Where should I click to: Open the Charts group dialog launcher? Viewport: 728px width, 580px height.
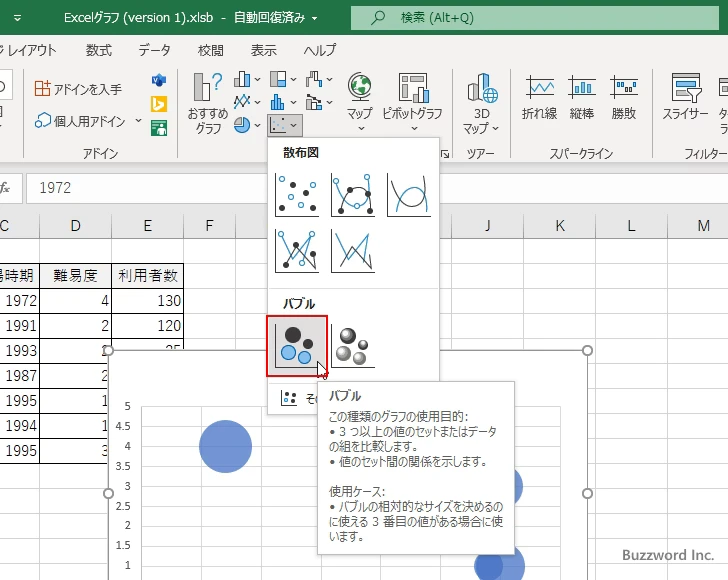click(445, 154)
